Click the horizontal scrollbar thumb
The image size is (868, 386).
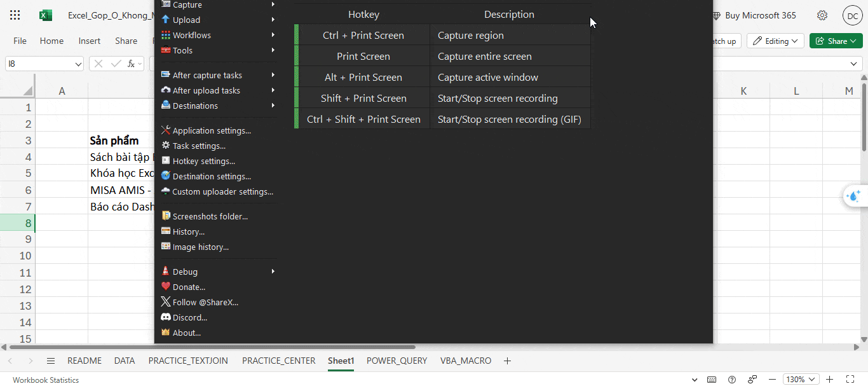click(x=212, y=347)
